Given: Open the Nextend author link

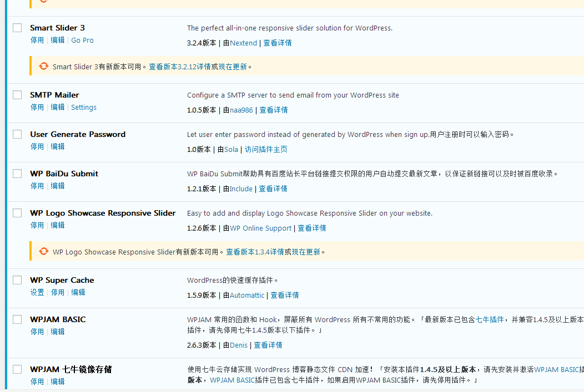Looking at the screenshot, I should [244, 43].
